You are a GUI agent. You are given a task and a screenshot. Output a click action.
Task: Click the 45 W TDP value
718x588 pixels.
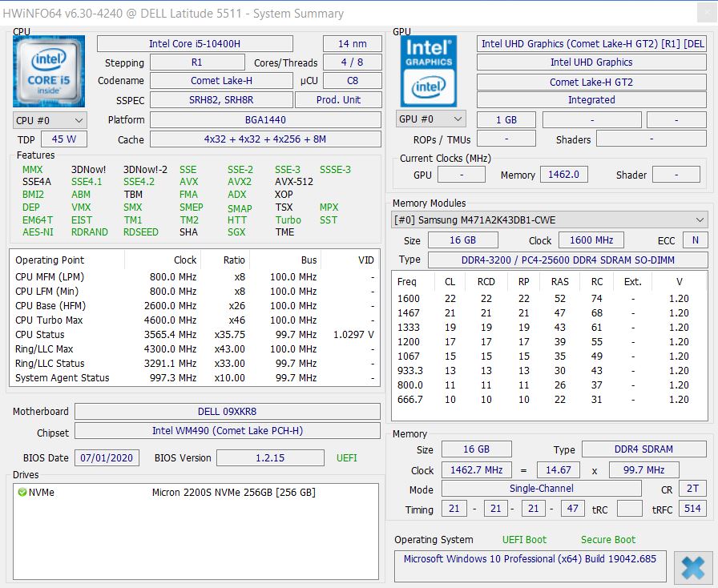[x=64, y=139]
